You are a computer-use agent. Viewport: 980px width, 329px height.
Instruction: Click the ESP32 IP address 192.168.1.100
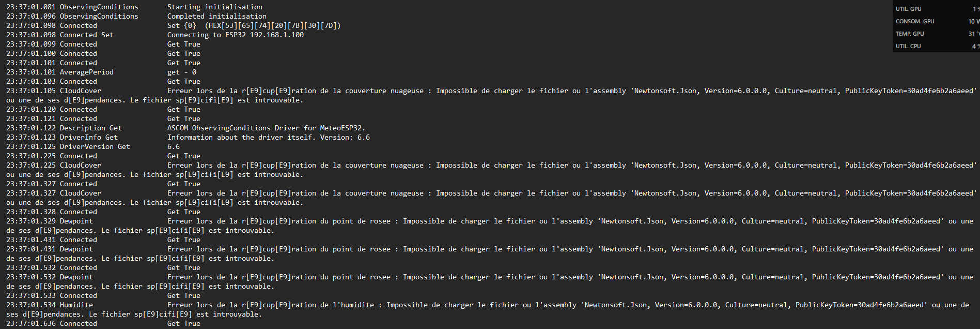coord(277,35)
